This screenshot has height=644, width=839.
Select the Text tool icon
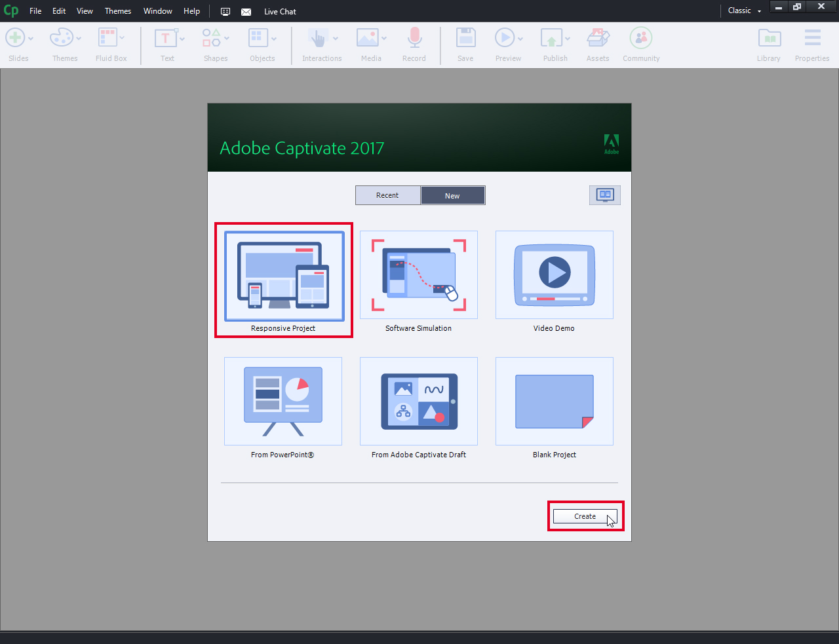pos(165,38)
